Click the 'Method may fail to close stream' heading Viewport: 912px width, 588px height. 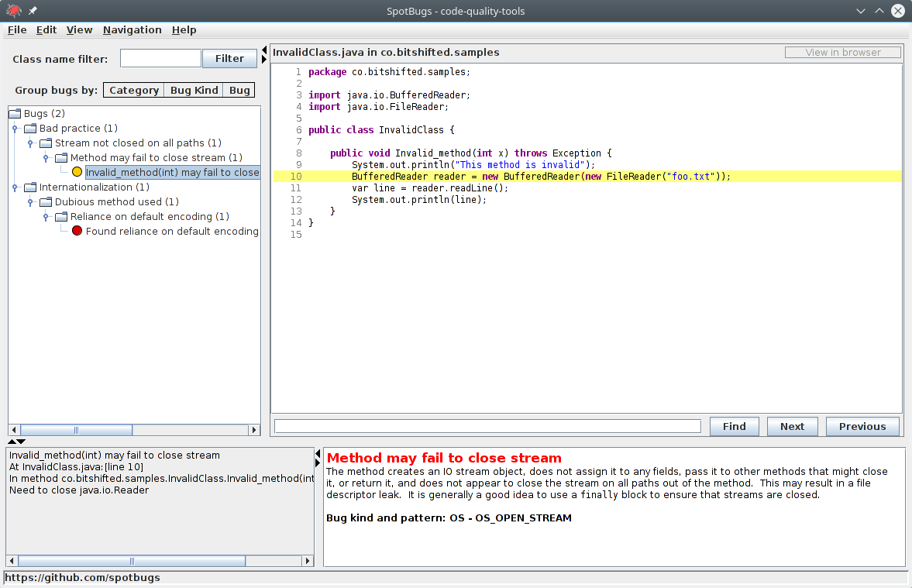tap(444, 458)
